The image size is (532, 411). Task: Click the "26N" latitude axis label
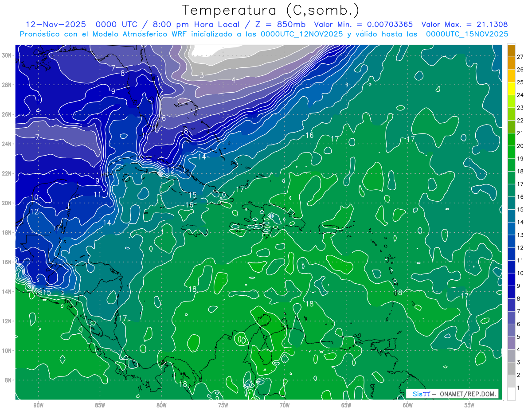[x=8, y=114]
